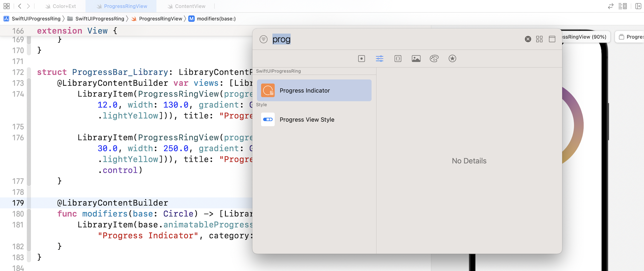Click the "Progress Indicator" string literal
The width and height of the screenshot is (644, 271).
coord(148,235)
